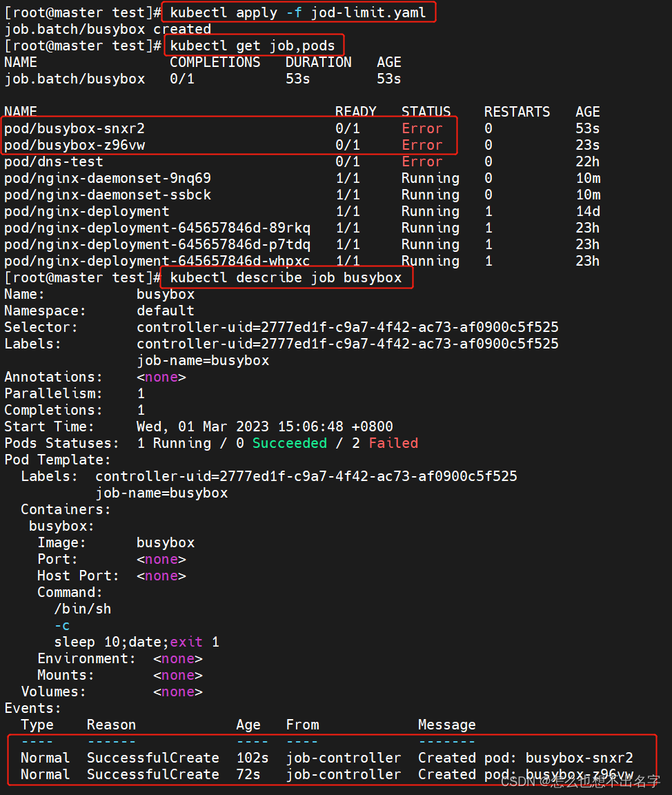Select the pod/busybox-snxr2 row name
The image size is (672, 795).
click(x=75, y=128)
